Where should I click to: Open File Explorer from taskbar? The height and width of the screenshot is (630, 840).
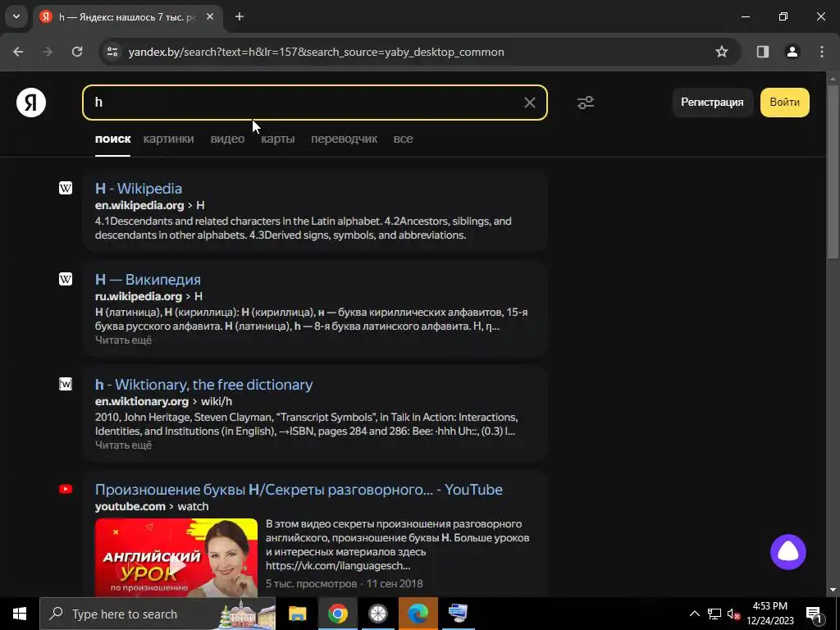(x=297, y=614)
